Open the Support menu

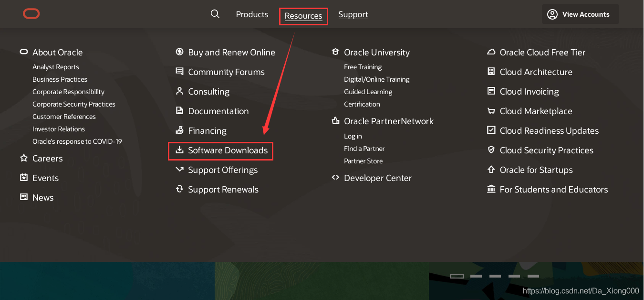(x=353, y=14)
